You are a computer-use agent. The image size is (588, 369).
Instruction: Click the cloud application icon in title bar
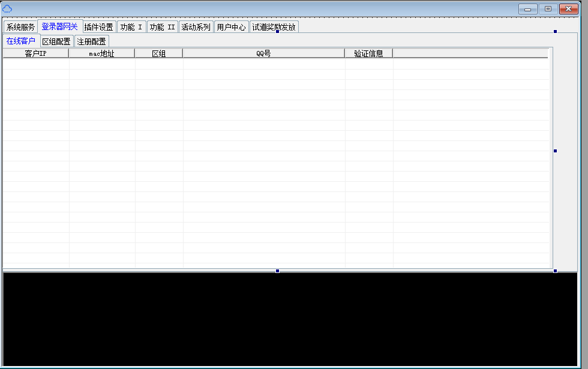point(7,8)
